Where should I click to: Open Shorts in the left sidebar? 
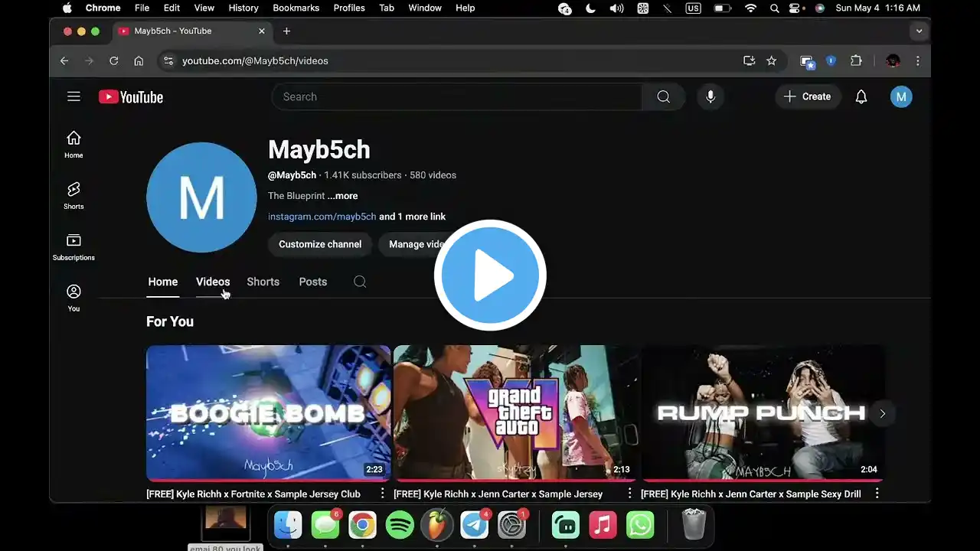(x=73, y=195)
